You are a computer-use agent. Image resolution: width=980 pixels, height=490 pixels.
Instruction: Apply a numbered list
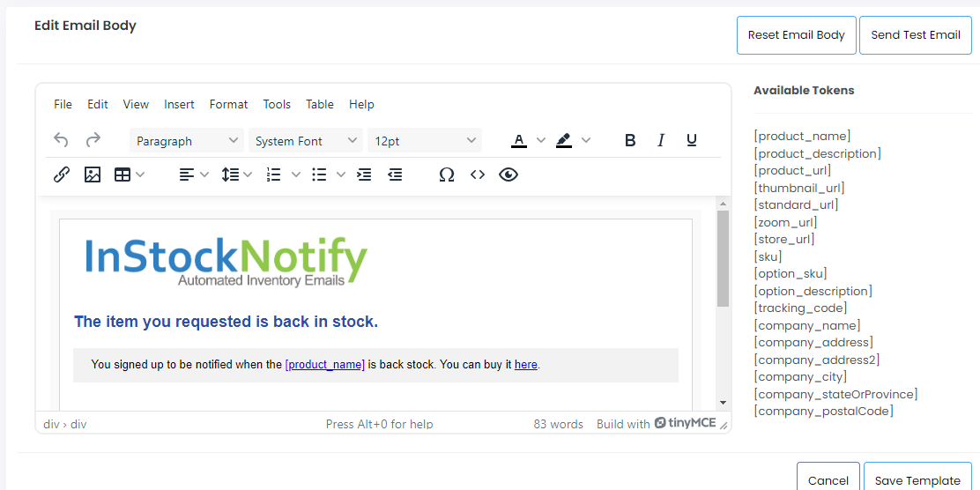[x=274, y=175]
